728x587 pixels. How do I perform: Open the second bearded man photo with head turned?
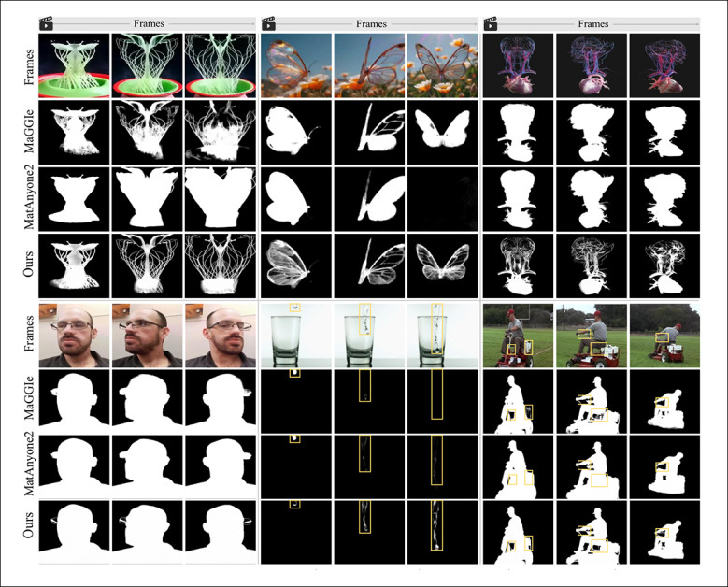(x=147, y=336)
